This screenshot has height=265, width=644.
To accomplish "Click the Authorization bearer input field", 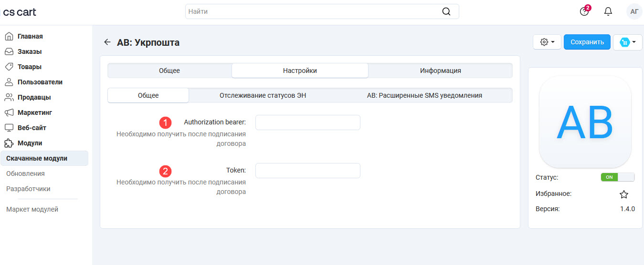I will [308, 122].
